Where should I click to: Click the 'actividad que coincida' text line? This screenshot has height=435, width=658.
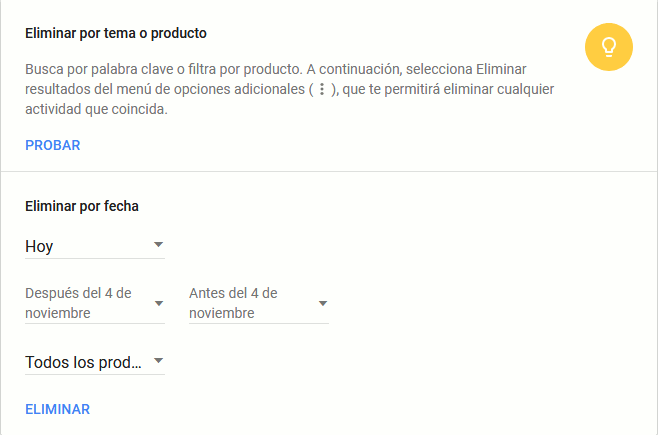coord(96,110)
